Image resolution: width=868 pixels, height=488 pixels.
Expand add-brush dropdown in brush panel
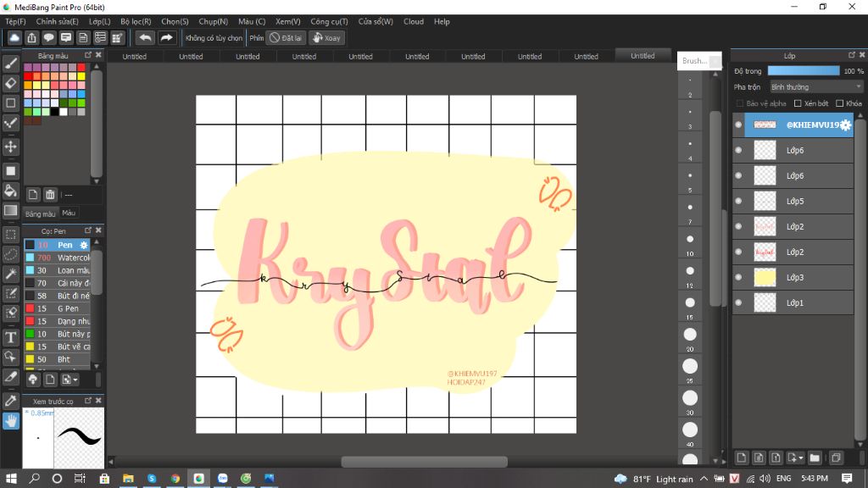pyautogui.click(x=75, y=380)
